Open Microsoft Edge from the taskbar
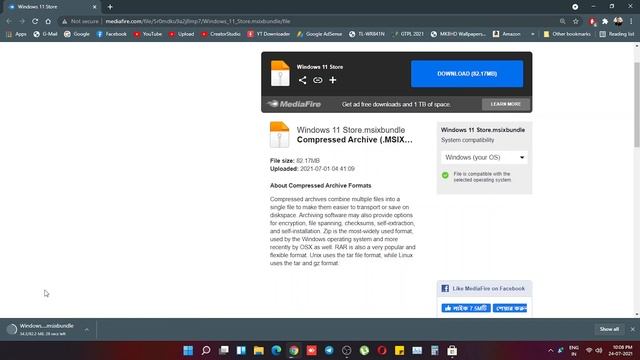Screen dimensions: 640x360 (x=276, y=350)
